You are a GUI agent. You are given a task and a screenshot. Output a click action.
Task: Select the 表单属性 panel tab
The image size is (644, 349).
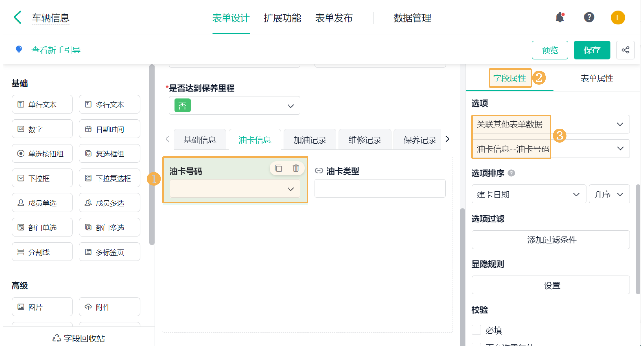pos(597,78)
